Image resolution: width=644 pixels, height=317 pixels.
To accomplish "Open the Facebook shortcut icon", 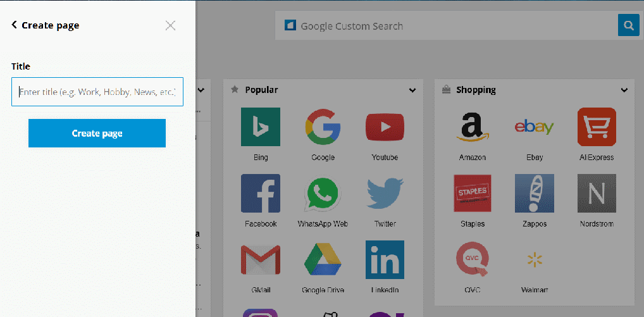I will coord(261,194).
